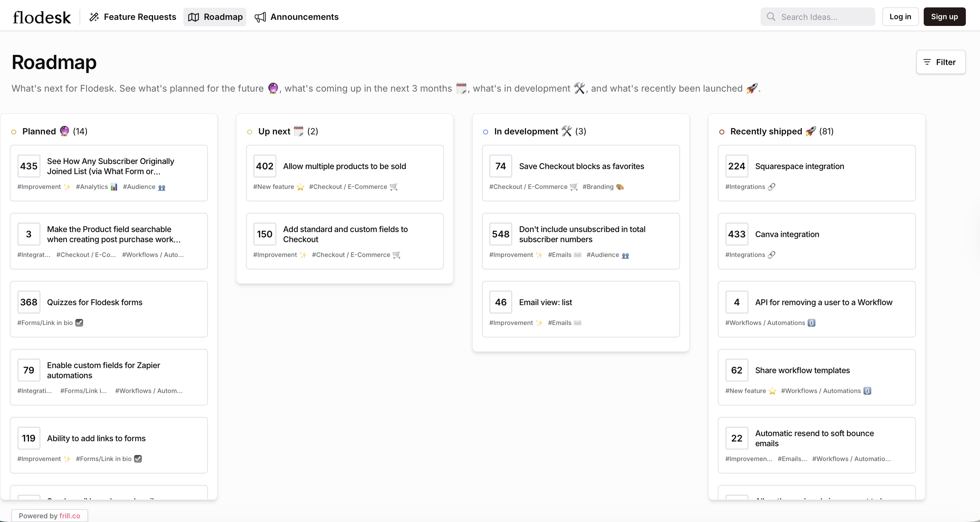
Task: Toggle vote on Squarespace integration
Action: (x=737, y=166)
